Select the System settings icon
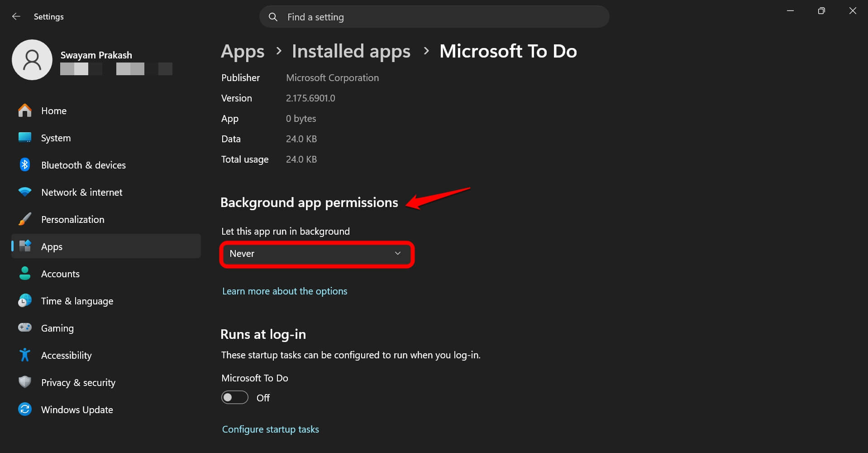Image resolution: width=868 pixels, height=453 pixels. click(56, 138)
